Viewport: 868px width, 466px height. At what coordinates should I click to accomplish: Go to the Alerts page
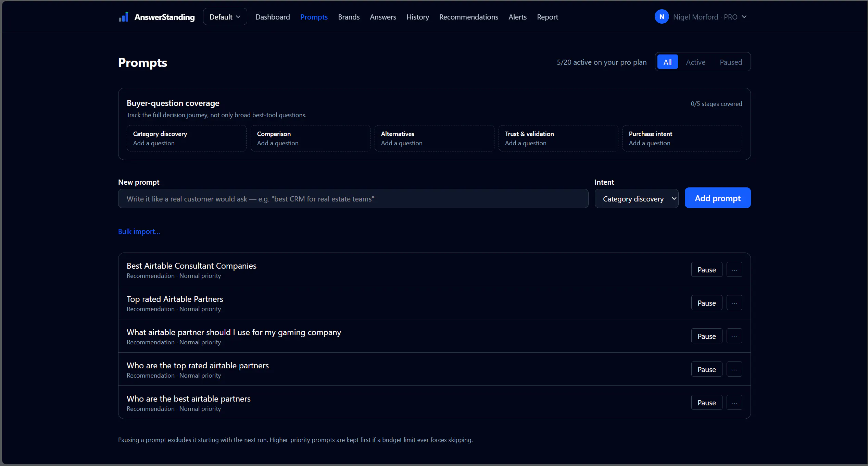coord(517,17)
